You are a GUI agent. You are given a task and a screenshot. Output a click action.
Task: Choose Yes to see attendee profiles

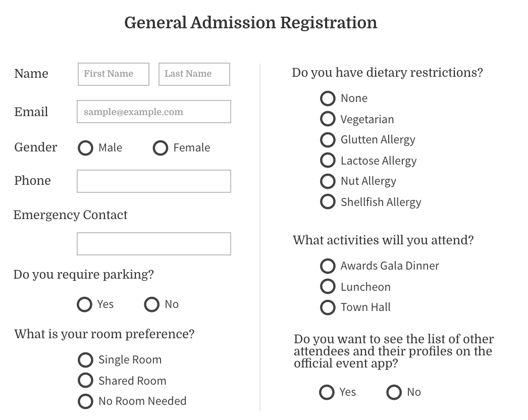[327, 392]
